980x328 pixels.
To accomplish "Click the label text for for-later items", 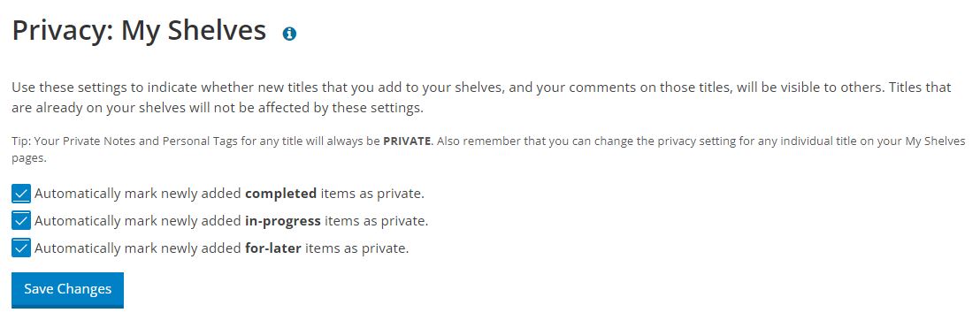I will point(221,248).
